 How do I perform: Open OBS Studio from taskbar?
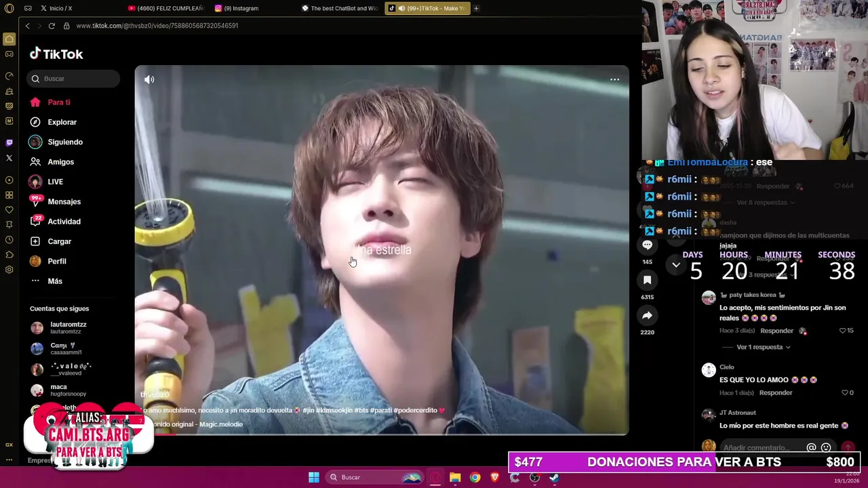point(534,477)
